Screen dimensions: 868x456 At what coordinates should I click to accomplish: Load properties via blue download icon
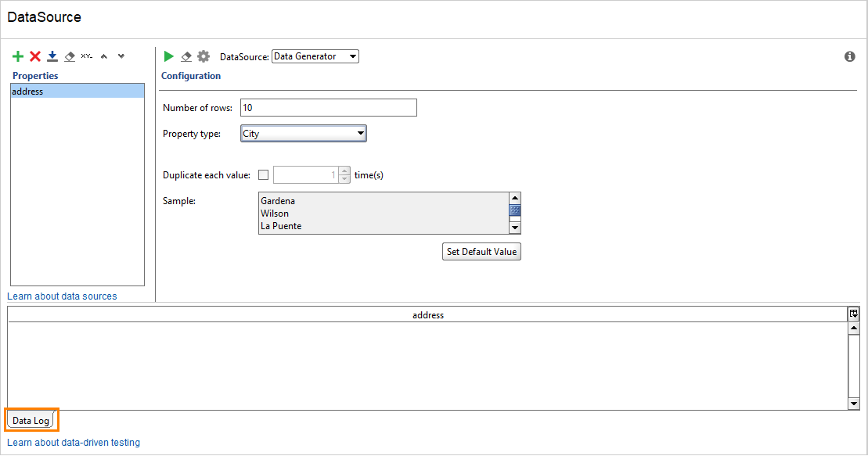pyautogui.click(x=52, y=56)
